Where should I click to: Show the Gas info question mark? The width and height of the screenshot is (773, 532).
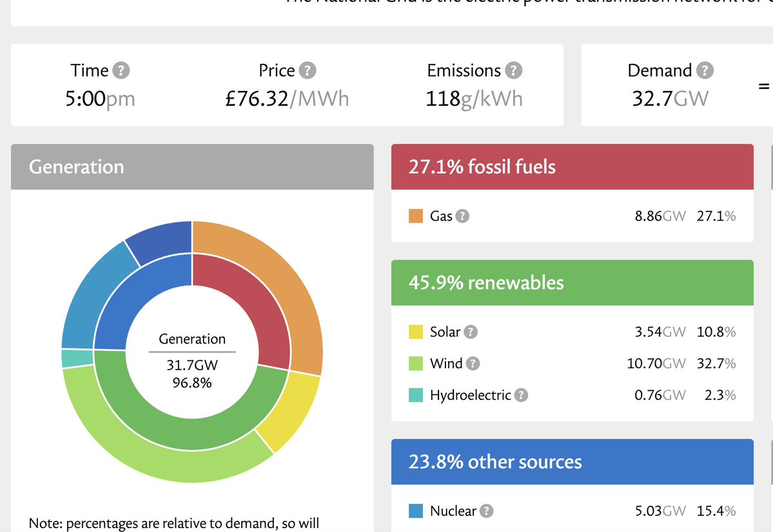(x=462, y=216)
